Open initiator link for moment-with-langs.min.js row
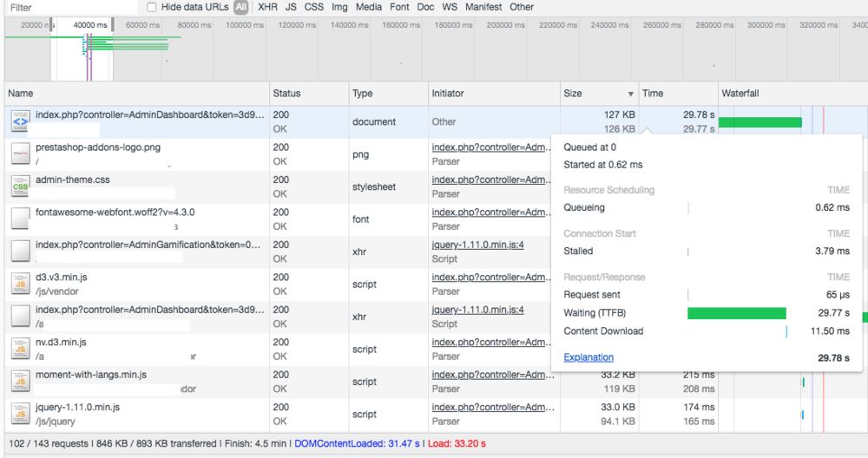The image size is (868, 458). (x=493, y=375)
